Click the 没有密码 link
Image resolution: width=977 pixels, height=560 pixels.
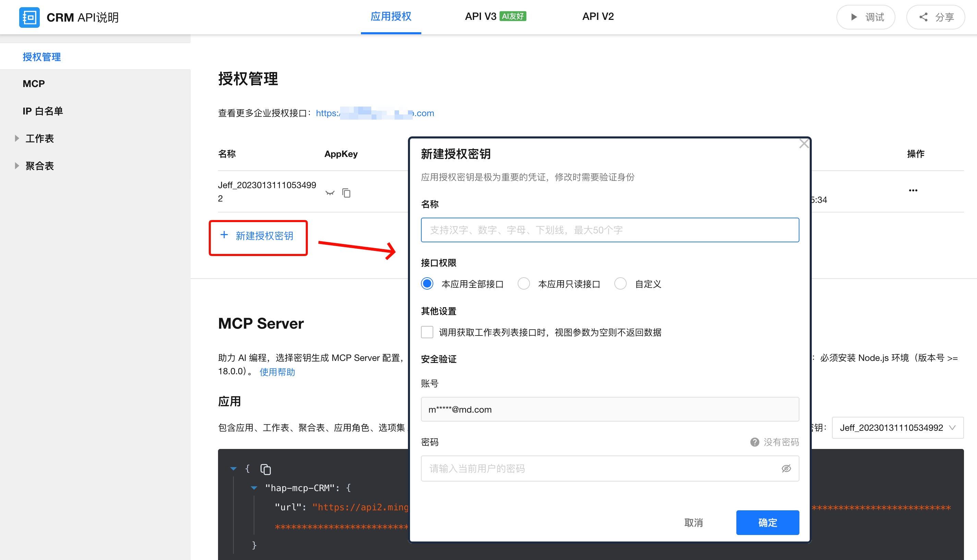pyautogui.click(x=781, y=442)
